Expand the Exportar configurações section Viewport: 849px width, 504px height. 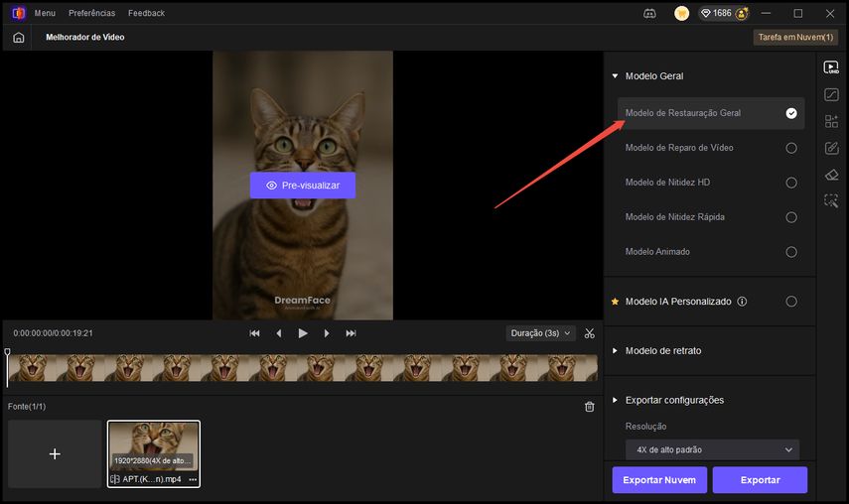coord(615,400)
